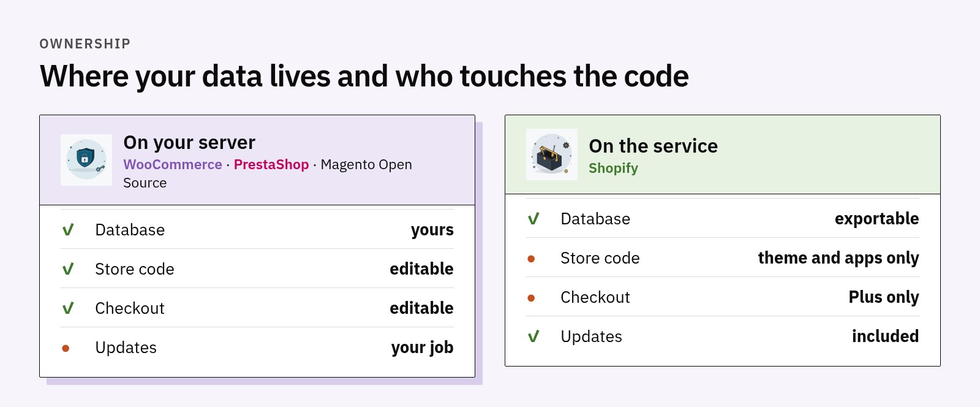Screen dimensions: 980x407
Task: Click the On your server heading
Action: 189,143
